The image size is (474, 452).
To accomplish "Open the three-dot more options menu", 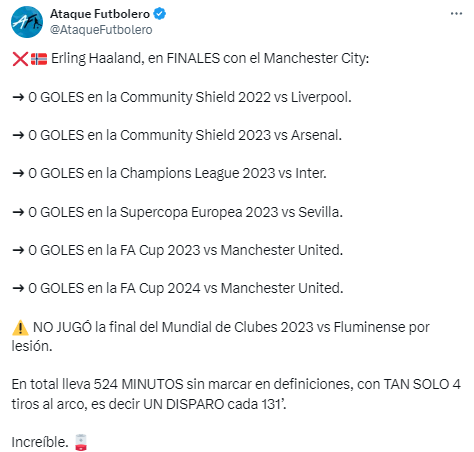I will click(x=456, y=14).
